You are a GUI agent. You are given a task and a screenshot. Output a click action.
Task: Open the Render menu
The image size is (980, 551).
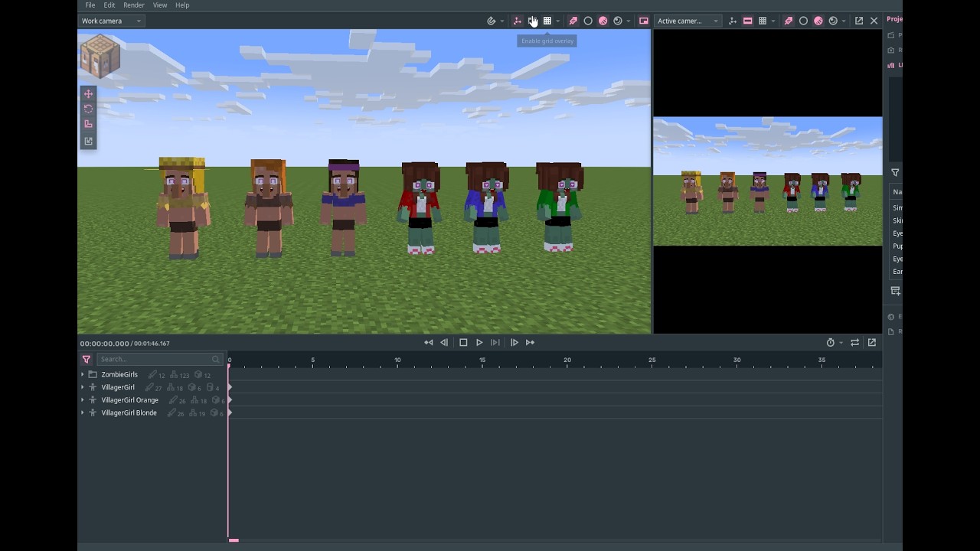click(x=134, y=5)
